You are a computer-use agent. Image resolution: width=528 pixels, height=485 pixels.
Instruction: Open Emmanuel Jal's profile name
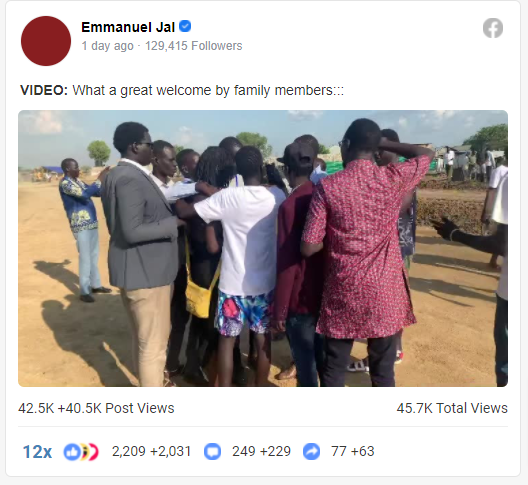128,27
